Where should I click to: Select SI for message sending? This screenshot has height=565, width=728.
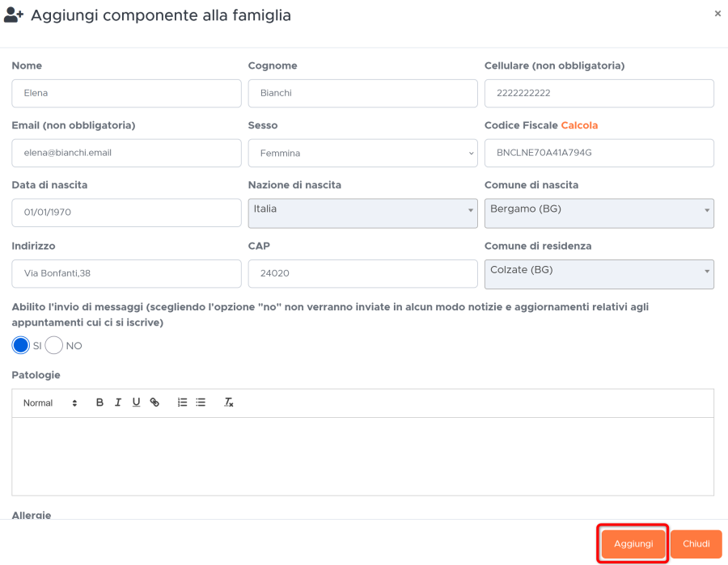20,346
